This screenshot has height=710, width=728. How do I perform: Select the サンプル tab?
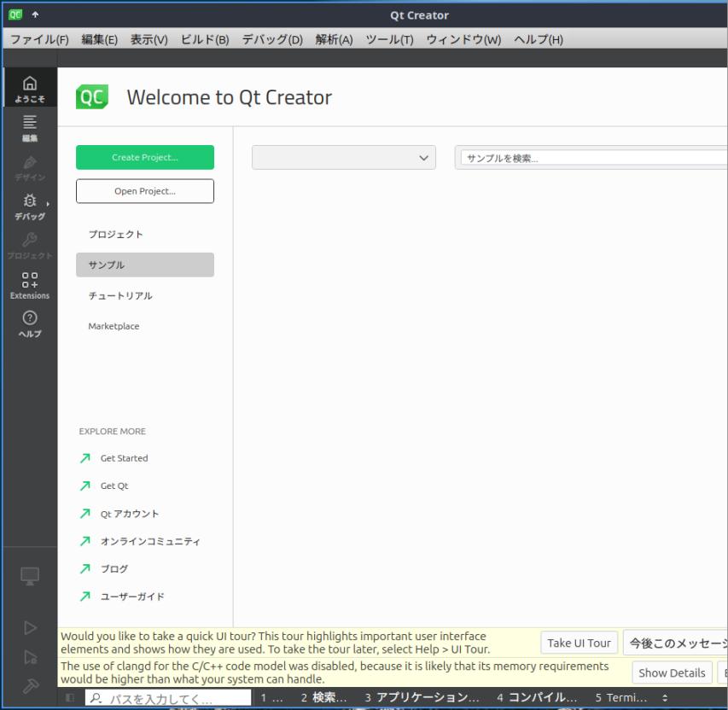(x=145, y=265)
